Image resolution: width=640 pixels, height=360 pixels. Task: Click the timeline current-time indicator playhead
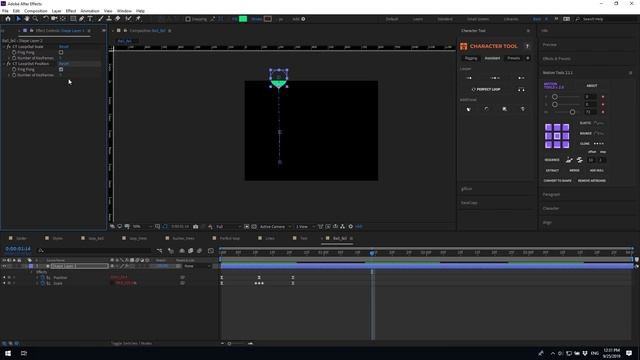pyautogui.click(x=372, y=253)
